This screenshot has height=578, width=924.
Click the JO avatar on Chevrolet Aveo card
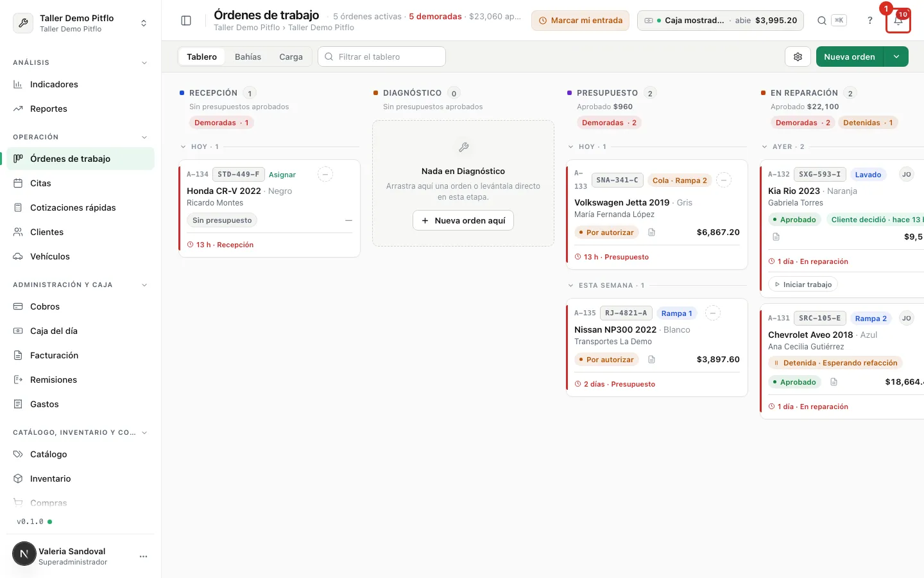click(x=906, y=318)
